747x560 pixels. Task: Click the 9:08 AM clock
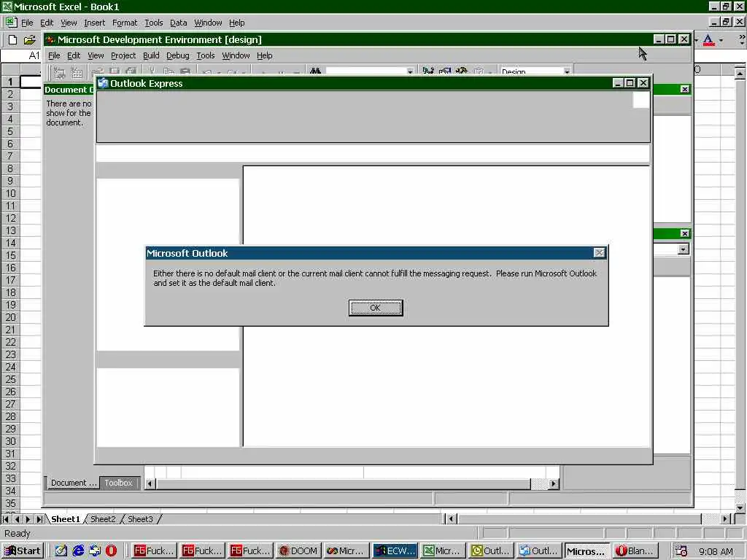[716, 551]
